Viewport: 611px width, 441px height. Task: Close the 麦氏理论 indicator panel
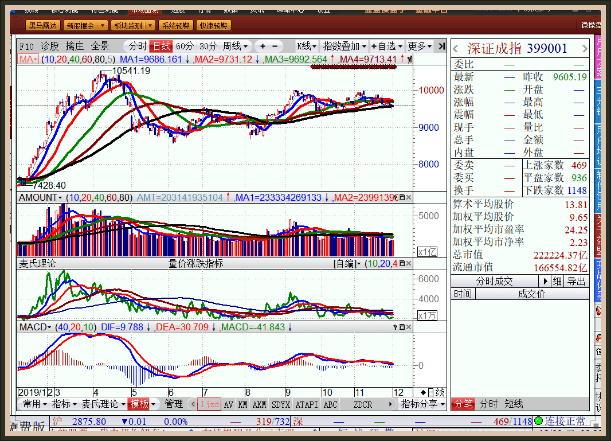tap(409, 264)
